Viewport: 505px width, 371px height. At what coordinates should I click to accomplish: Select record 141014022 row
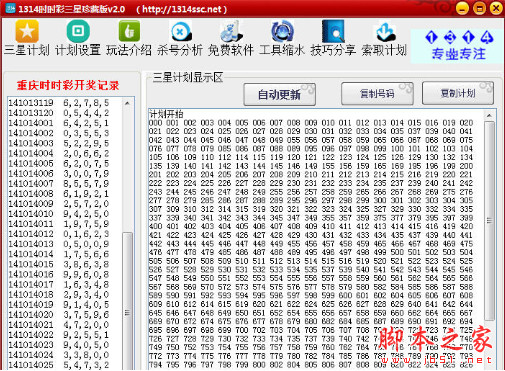tap(59, 334)
